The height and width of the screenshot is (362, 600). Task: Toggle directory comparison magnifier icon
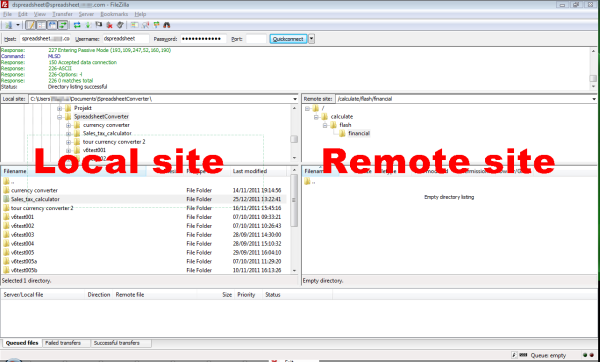[x=145, y=25]
